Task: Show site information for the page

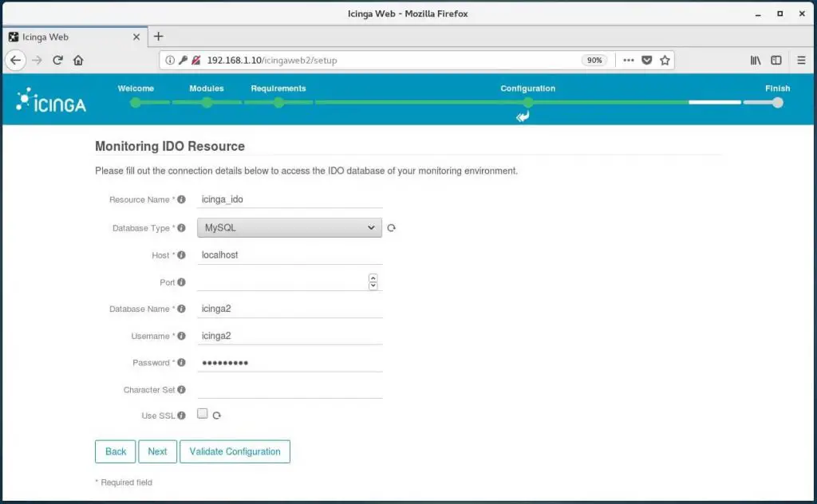Action: (x=170, y=61)
